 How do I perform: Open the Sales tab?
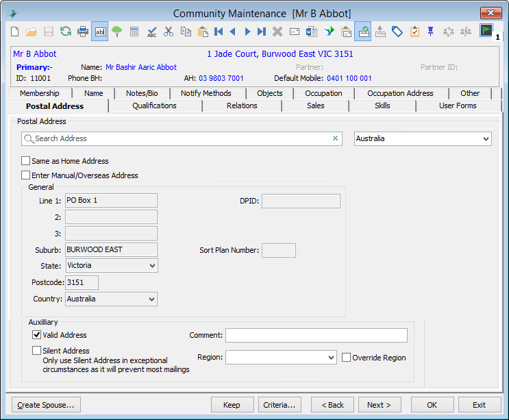(x=316, y=106)
